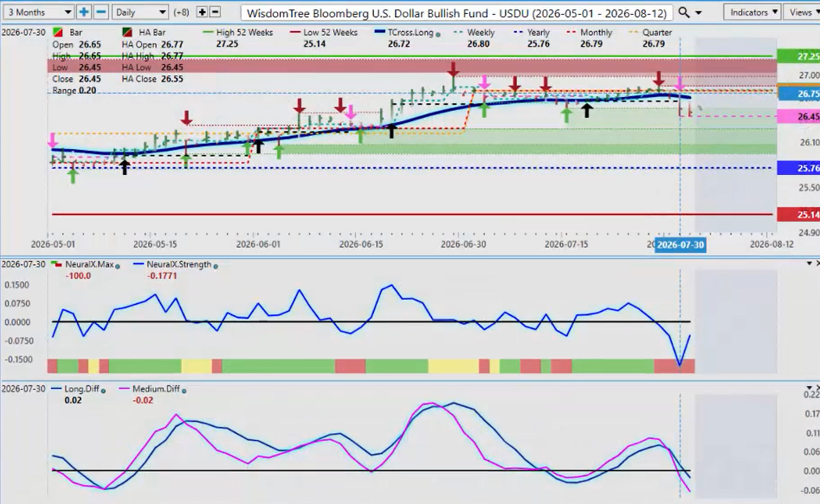Viewport: 820px width, 504px height.
Task: Click the highlighted 2026-07-30 date marker
Action: pos(681,245)
